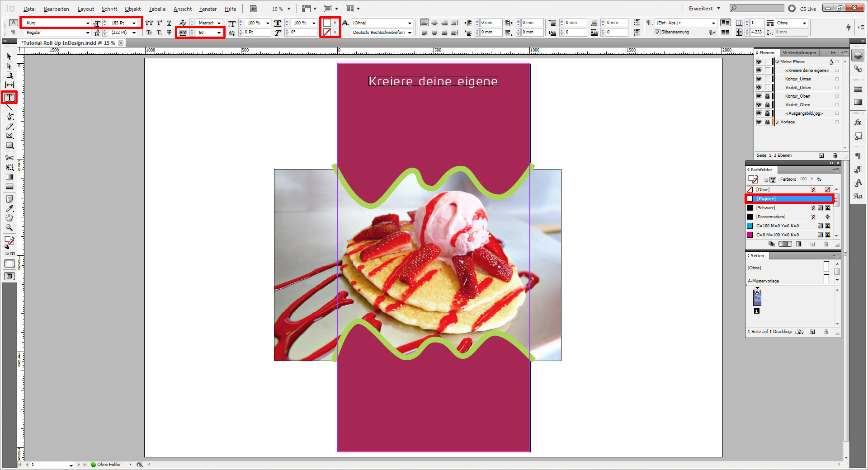Screen dimensions: 868x470
Task: Delete selected layer with the trash button
Action: click(835, 155)
